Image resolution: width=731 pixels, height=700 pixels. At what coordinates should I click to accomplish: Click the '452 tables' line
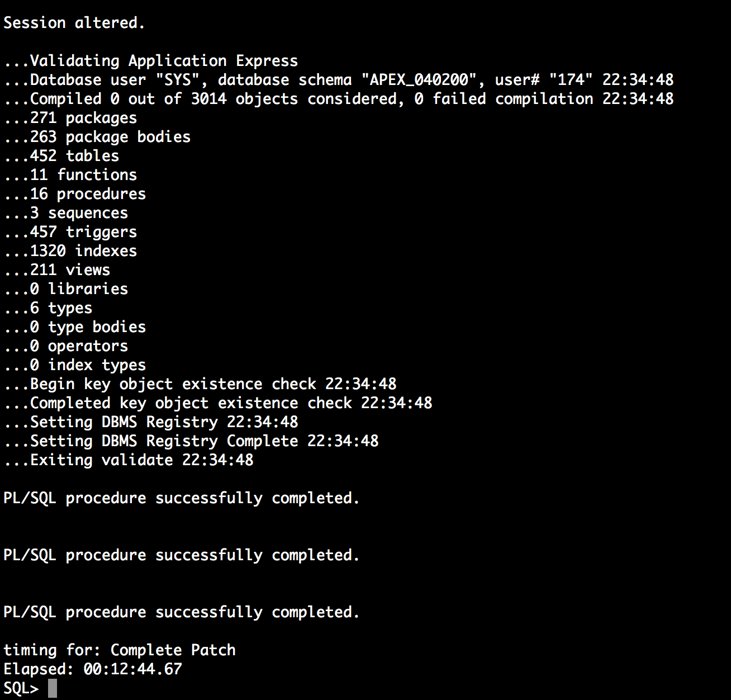(61, 156)
